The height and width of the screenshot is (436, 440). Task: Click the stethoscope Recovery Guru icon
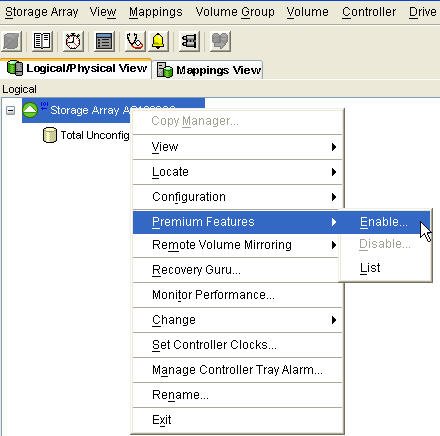(134, 41)
